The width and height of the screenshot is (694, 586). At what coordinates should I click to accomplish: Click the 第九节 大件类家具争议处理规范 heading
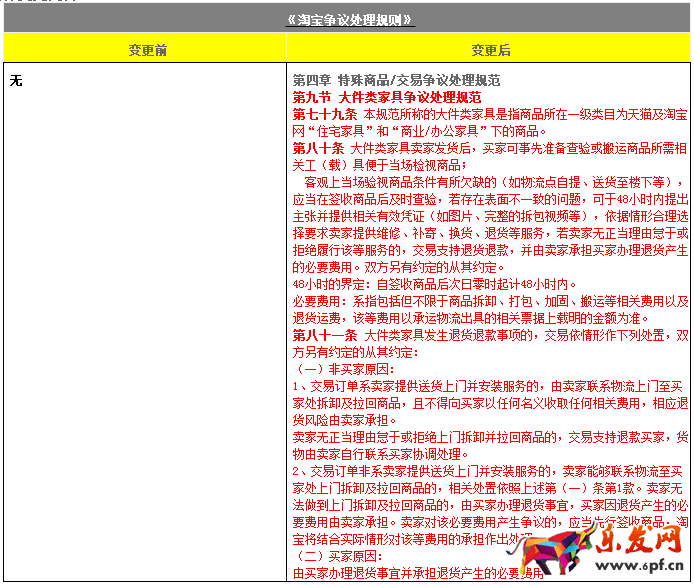386,98
